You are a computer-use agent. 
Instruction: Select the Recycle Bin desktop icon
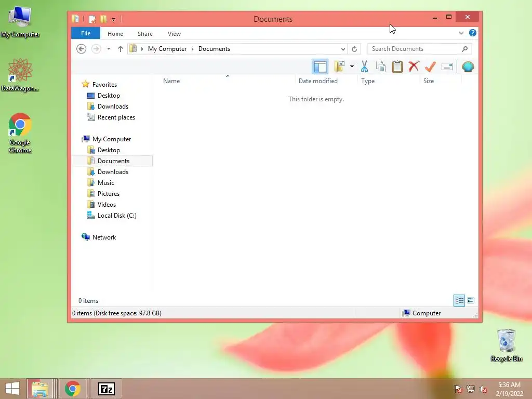click(506, 345)
